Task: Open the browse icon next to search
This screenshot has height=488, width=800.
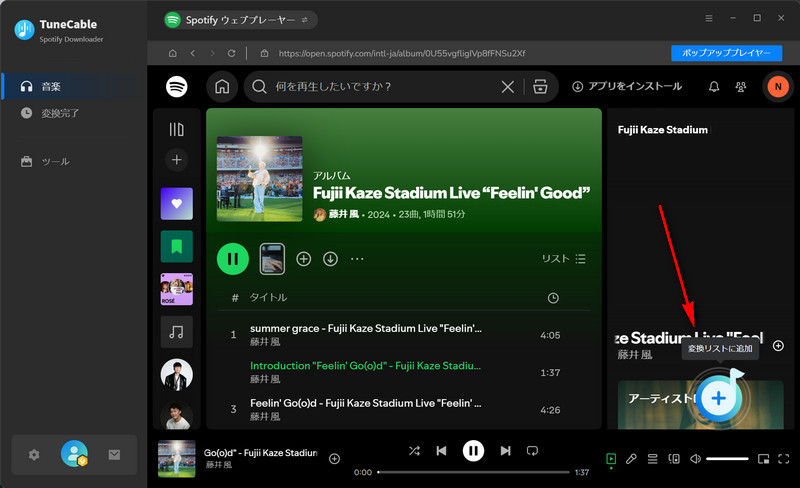Action: point(540,87)
